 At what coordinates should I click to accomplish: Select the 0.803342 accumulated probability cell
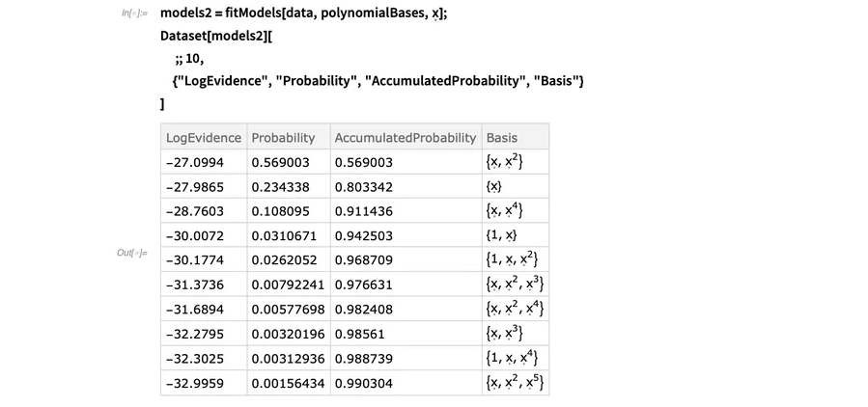point(406,186)
